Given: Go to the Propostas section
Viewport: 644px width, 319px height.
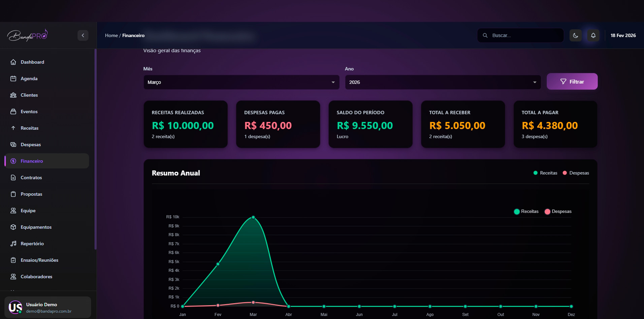Looking at the screenshot, I should coord(31,194).
